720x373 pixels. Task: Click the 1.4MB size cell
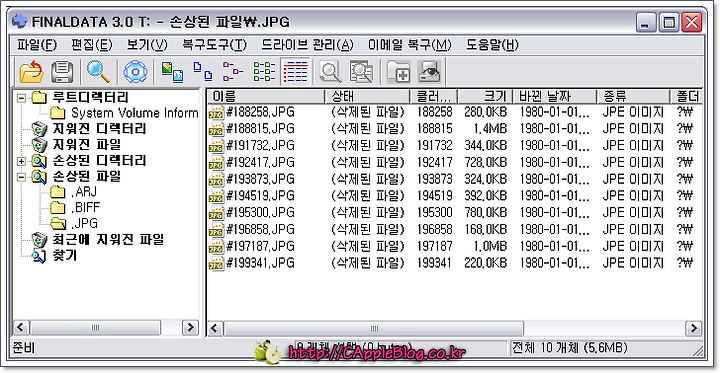(490, 129)
